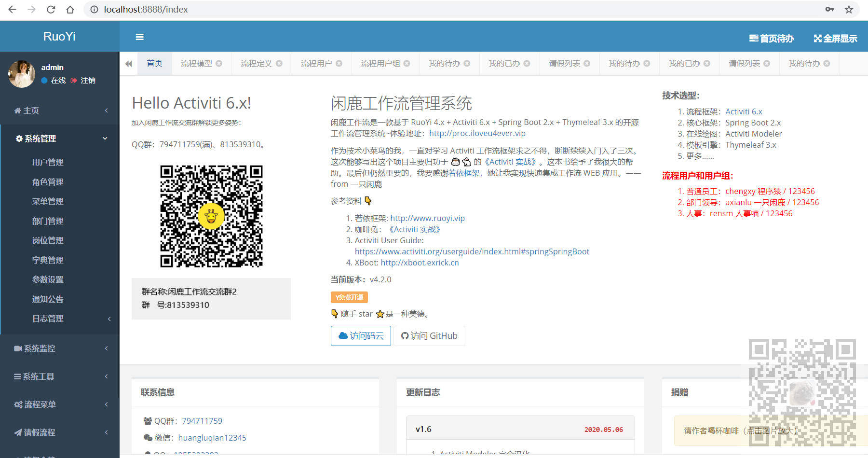
Task: Click the 注销 logout link
Action: pyautogui.click(x=83, y=80)
